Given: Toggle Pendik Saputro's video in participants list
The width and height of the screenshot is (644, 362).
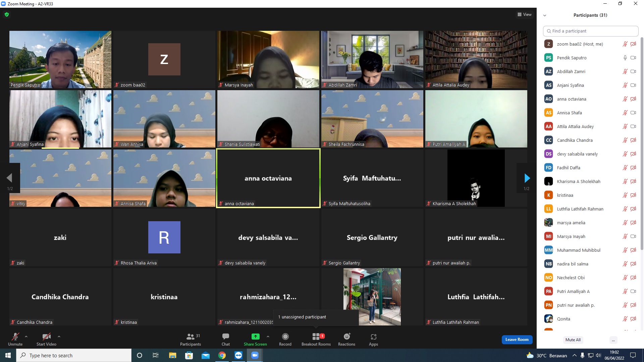Looking at the screenshot, I should 633,58.
